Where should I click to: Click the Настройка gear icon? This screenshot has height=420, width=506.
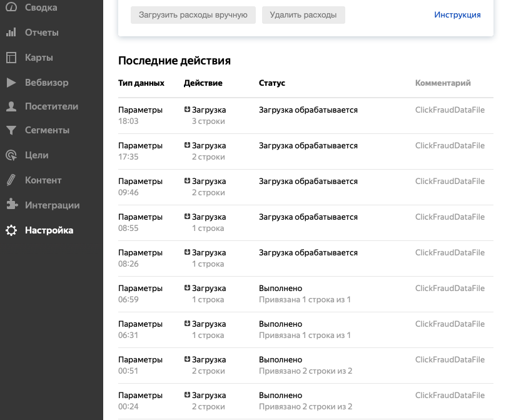pyautogui.click(x=11, y=230)
